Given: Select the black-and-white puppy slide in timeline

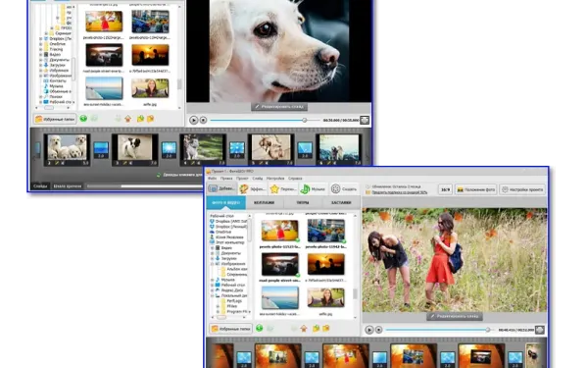Looking at the screenshot, I should tap(135, 150).
